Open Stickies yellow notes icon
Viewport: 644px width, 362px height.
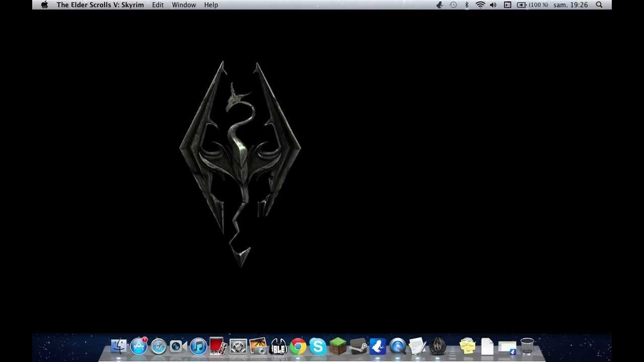(x=467, y=346)
